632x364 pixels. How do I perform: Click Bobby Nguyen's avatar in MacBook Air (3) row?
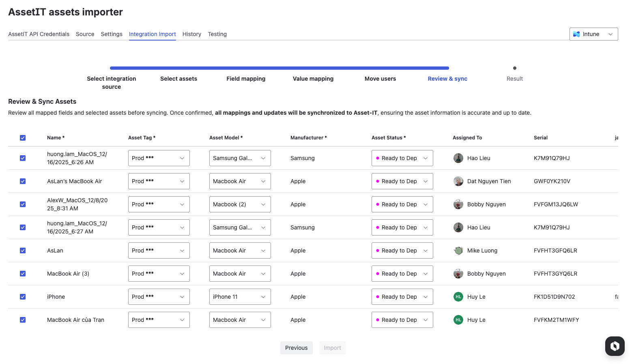[x=458, y=274]
